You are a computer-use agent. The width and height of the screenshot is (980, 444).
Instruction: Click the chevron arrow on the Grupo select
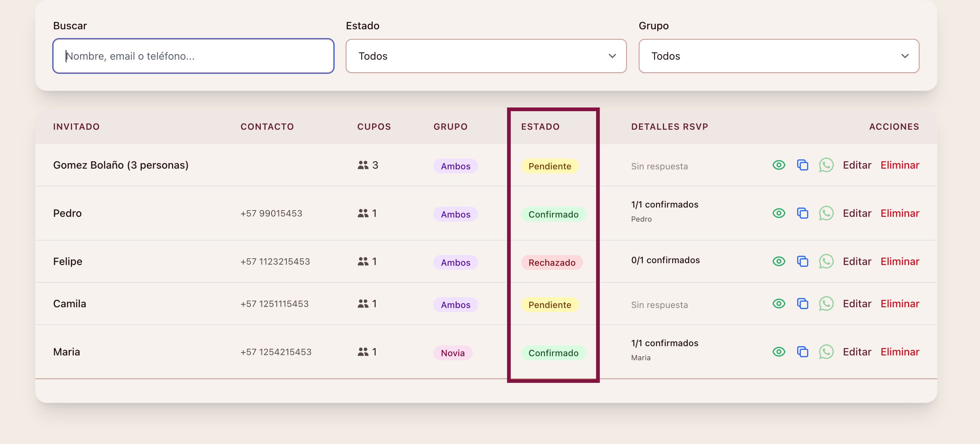coord(905,56)
